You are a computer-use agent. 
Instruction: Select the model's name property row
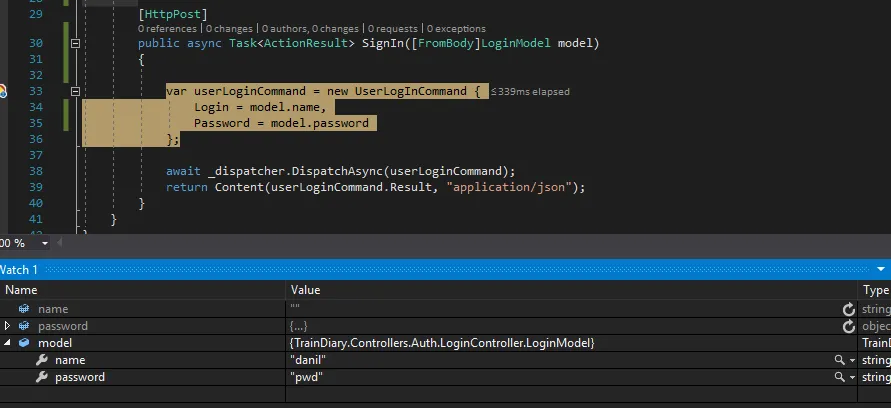pos(446,360)
